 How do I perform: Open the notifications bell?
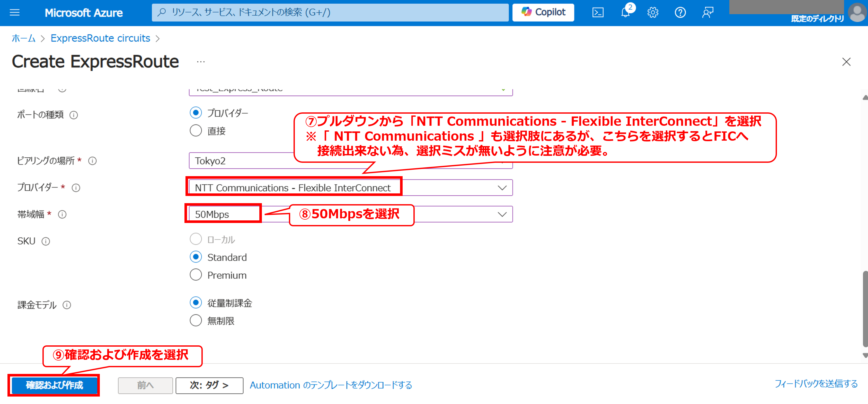coord(625,12)
